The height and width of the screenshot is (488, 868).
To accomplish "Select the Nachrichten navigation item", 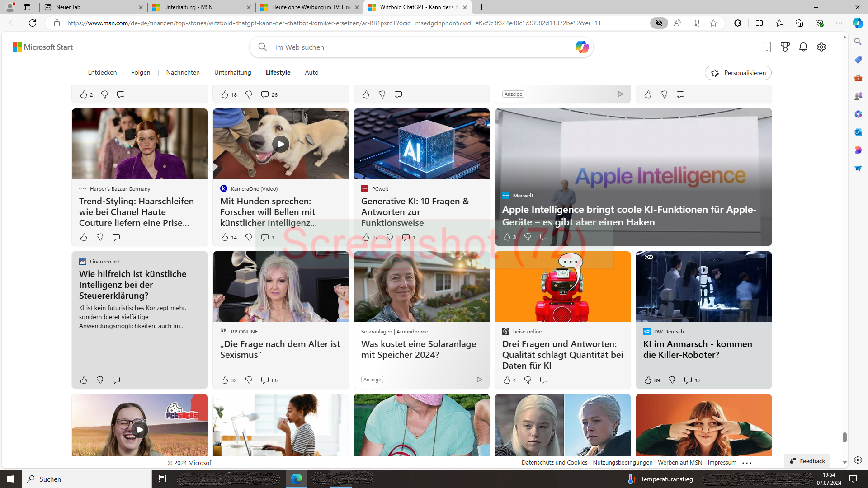I will tap(183, 72).
